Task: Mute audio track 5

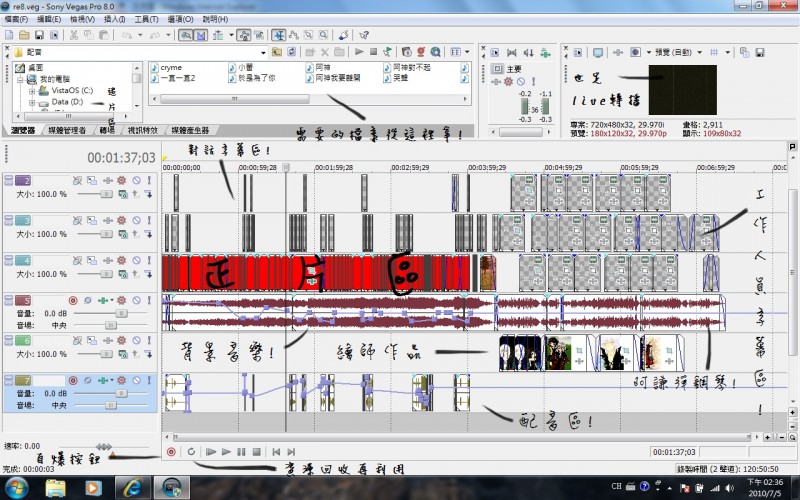Action: point(136,301)
